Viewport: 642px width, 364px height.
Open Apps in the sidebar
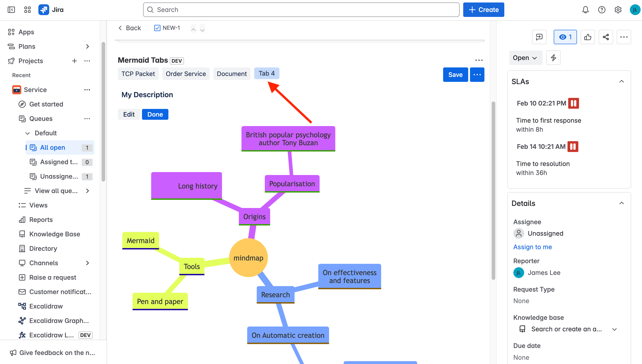coord(26,32)
